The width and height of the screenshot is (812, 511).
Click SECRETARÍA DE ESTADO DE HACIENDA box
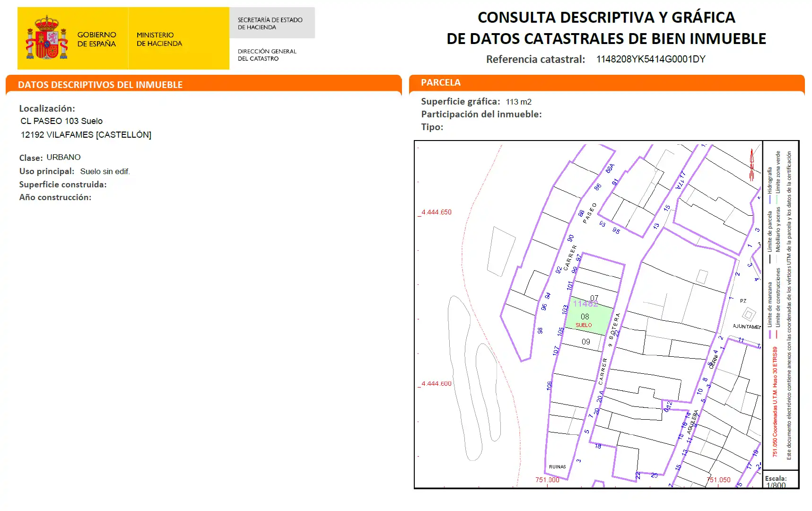click(x=272, y=23)
